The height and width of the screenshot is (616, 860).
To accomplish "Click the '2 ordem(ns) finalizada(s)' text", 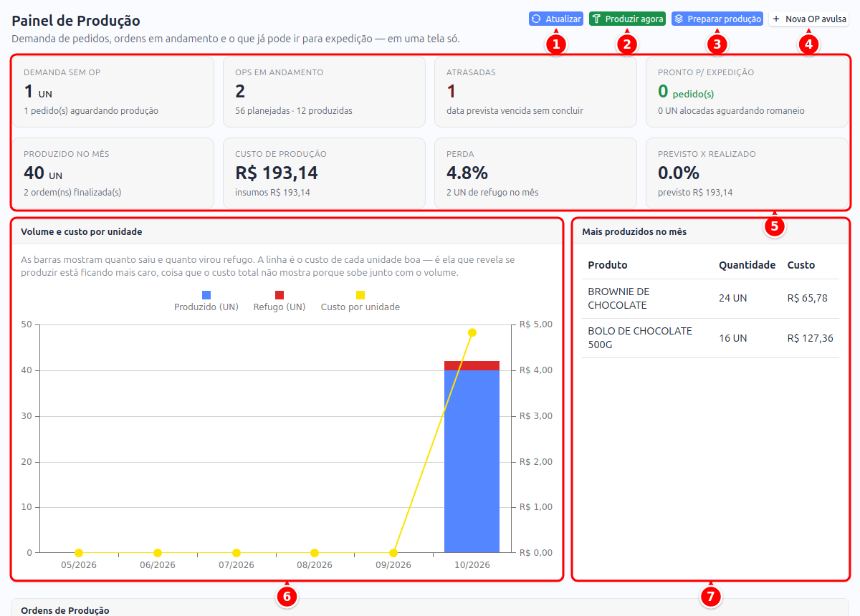I will [x=72, y=193].
